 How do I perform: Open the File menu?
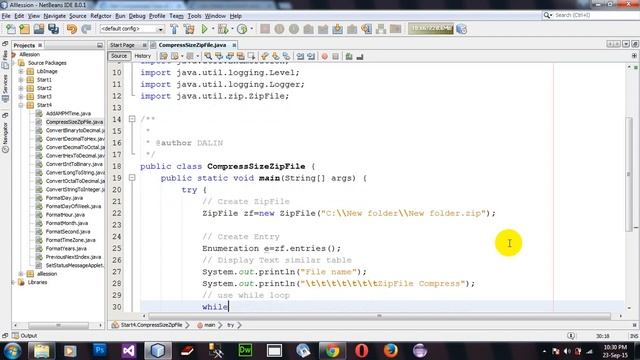pos(6,16)
